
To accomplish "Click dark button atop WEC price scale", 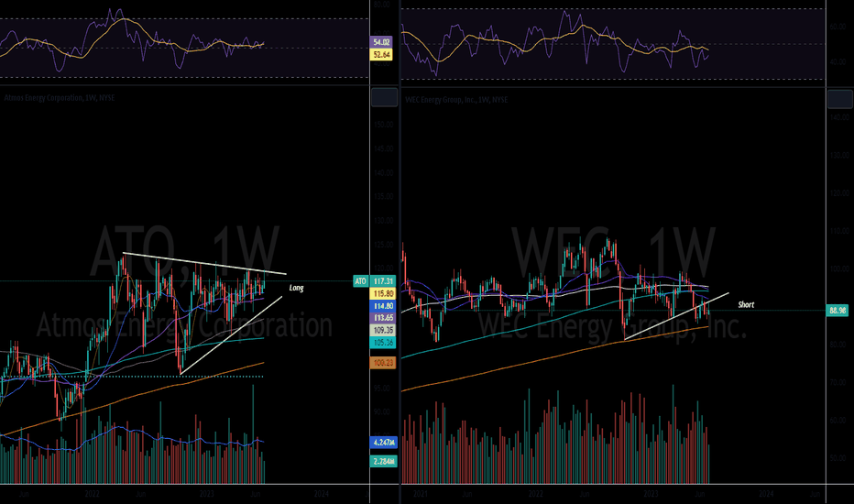I will (839, 99).
